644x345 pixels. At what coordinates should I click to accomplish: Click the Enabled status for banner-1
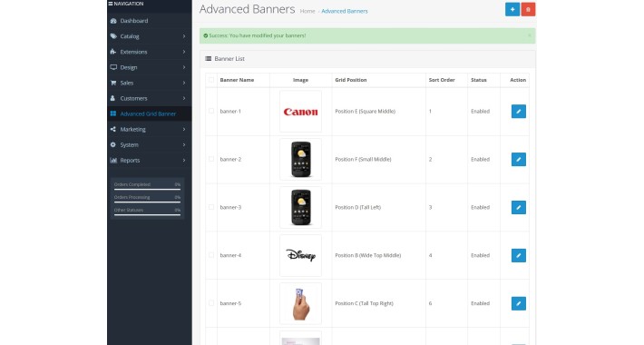click(480, 111)
